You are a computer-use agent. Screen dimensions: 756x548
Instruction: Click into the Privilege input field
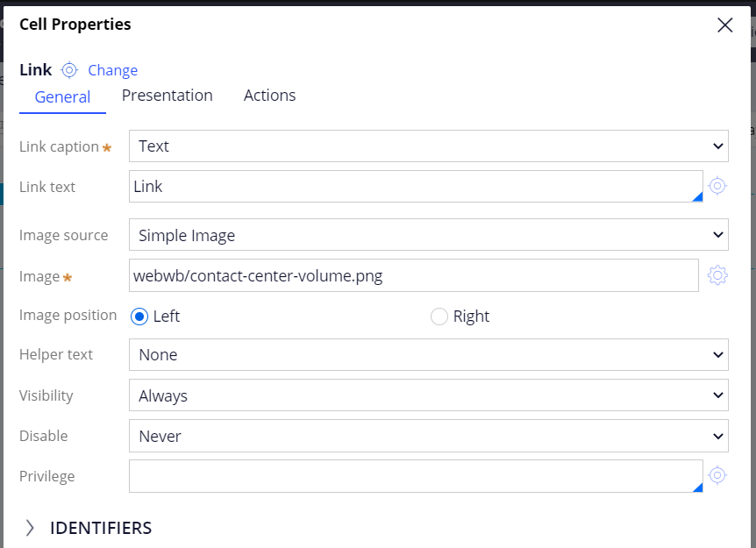tap(412, 476)
